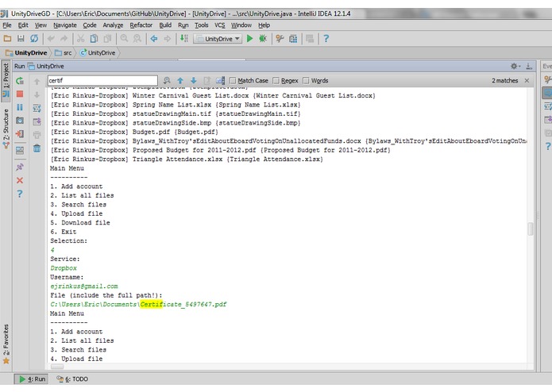
Task: Click the Pin tab icon in the Run panel
Action: 20,167
